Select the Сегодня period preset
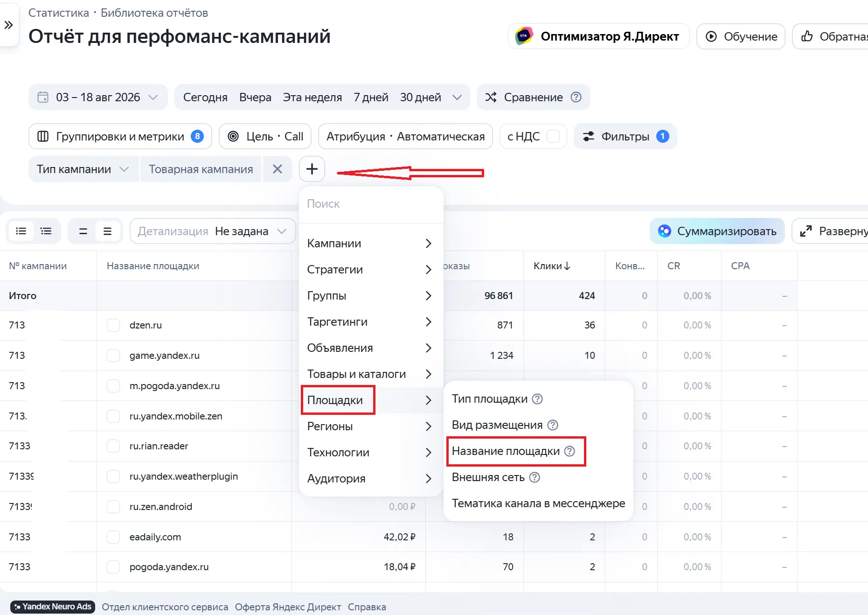Image resolution: width=868 pixels, height=615 pixels. coord(205,97)
